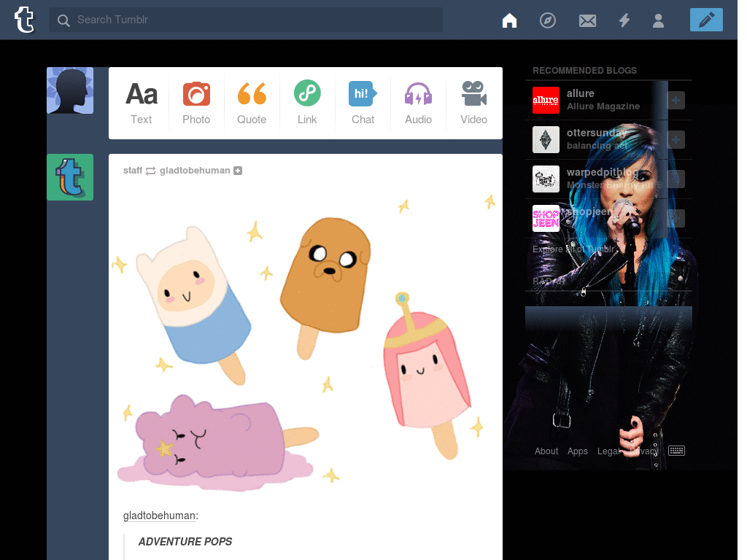Open keyboard shortcuts icon in footer
747x560 pixels.
click(x=676, y=451)
